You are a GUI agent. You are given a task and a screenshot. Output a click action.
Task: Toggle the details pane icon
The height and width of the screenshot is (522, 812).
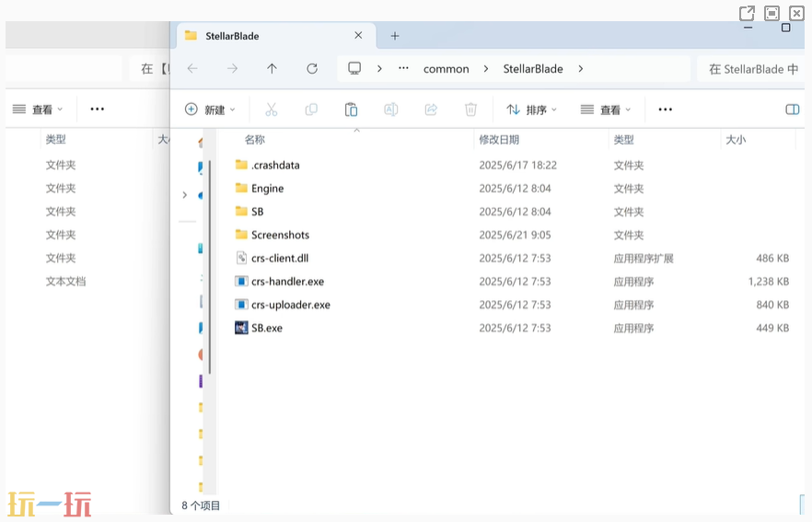pos(793,110)
